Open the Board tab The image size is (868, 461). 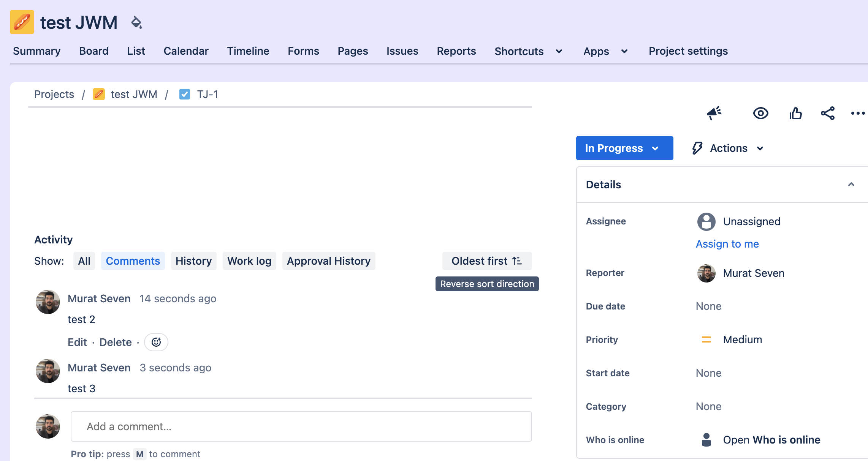93,51
